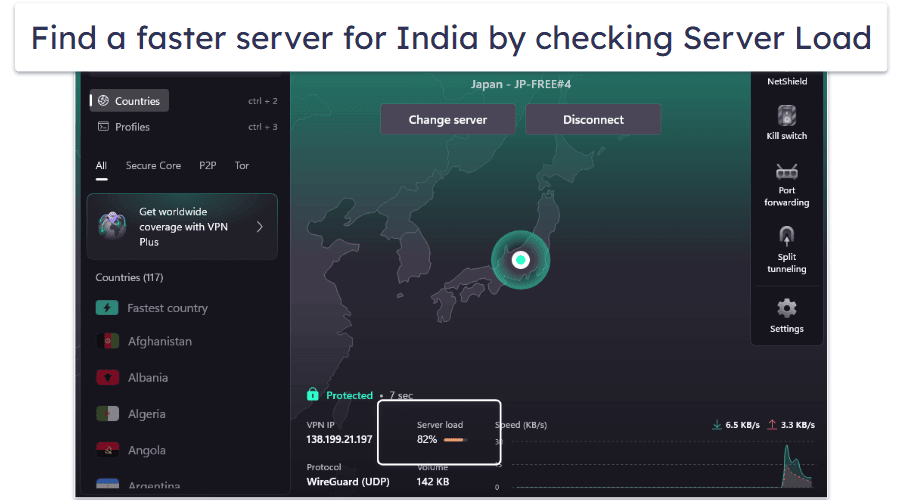The width and height of the screenshot is (901, 500).
Task: Switch to the Tor tab
Action: point(241,166)
